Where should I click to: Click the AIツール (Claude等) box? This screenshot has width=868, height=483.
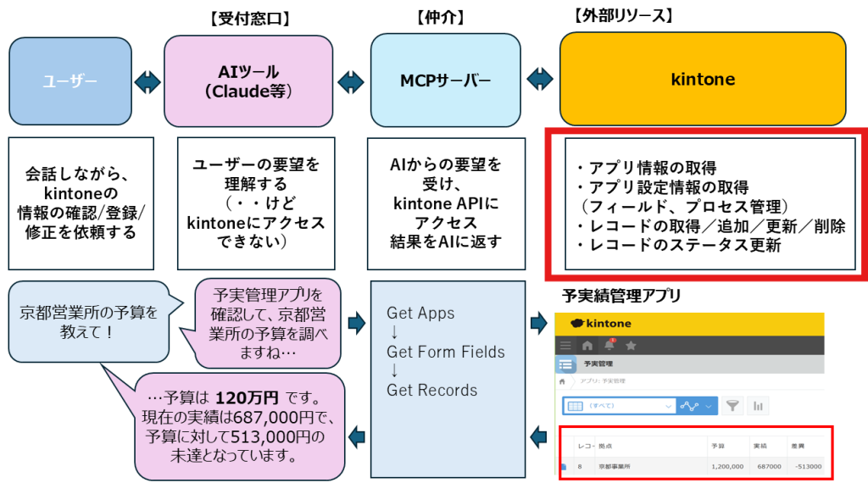click(x=248, y=81)
